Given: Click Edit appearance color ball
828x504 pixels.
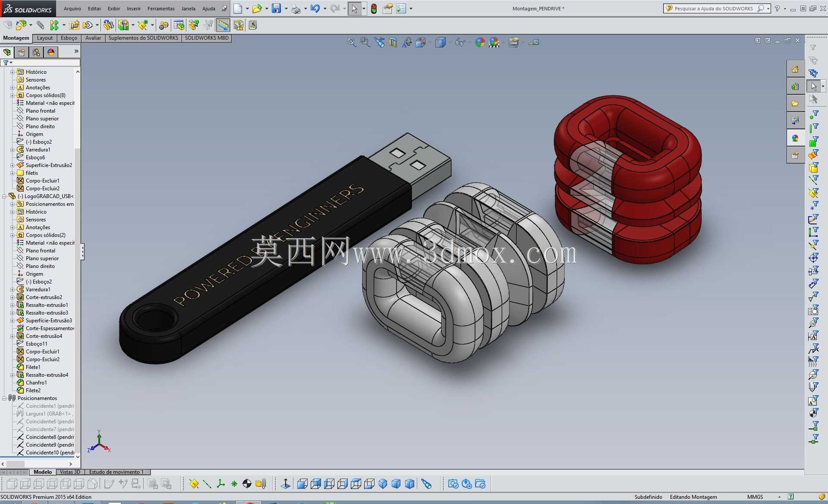Looking at the screenshot, I should click(x=480, y=42).
